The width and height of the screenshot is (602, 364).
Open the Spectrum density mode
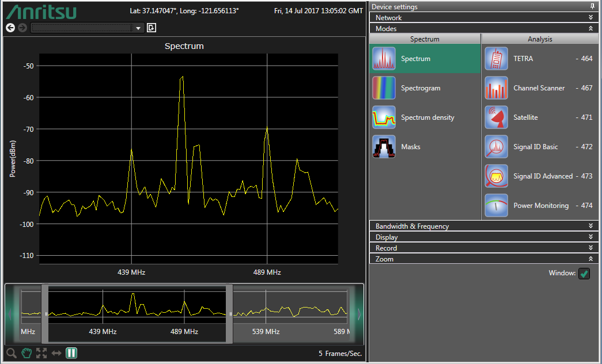384,117
